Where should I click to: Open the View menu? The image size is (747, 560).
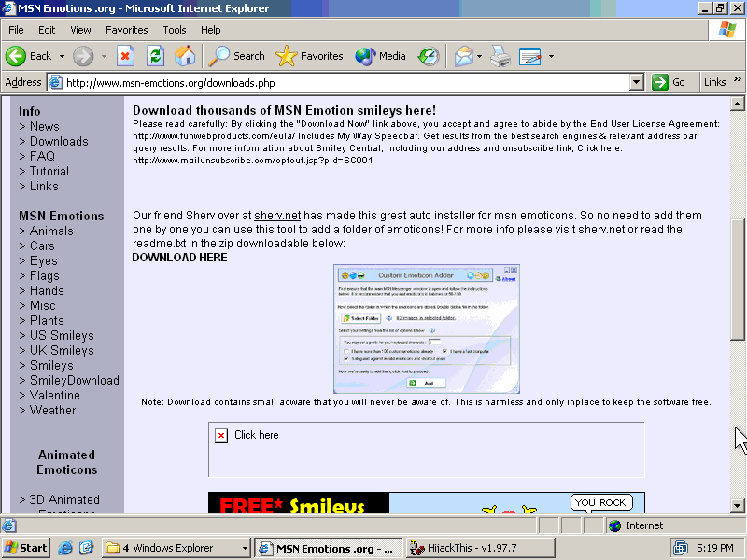click(80, 30)
